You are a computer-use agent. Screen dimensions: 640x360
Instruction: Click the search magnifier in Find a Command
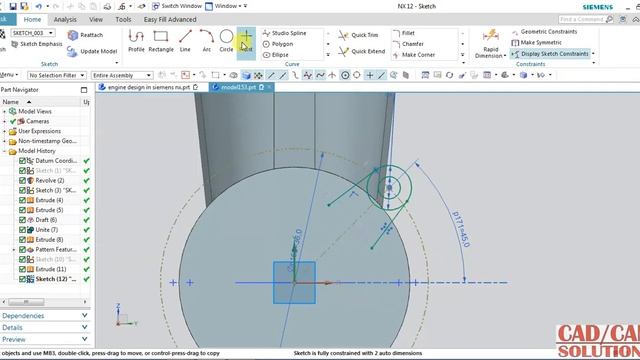[609, 19]
